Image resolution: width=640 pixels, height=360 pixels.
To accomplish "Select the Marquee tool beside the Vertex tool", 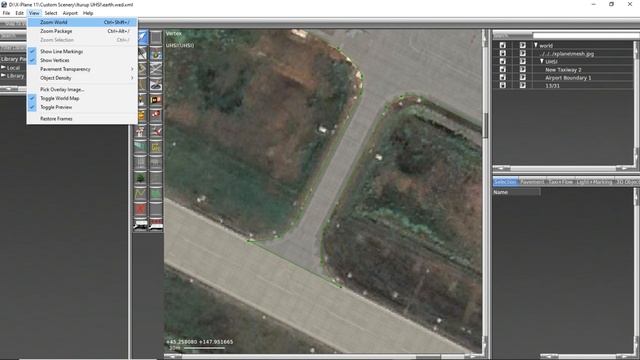I will point(156,37).
